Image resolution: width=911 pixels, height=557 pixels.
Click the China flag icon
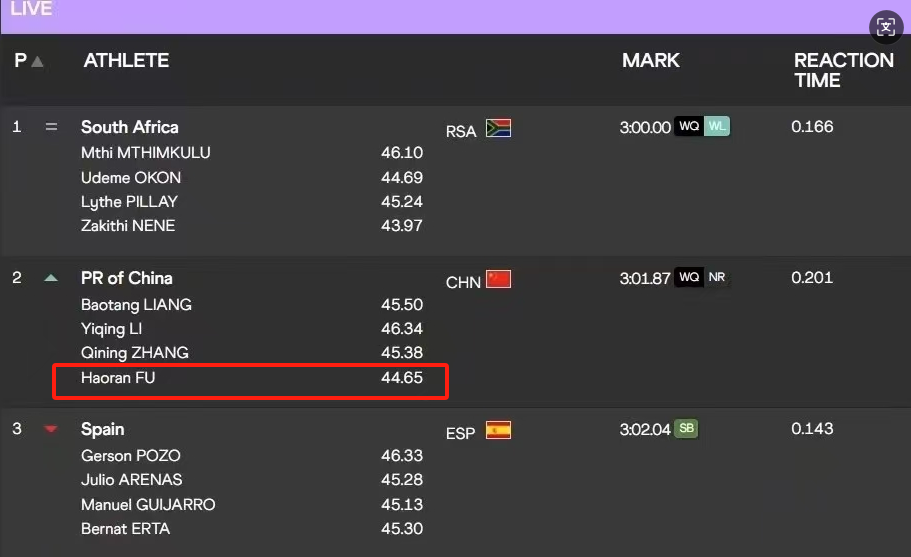tap(498, 279)
